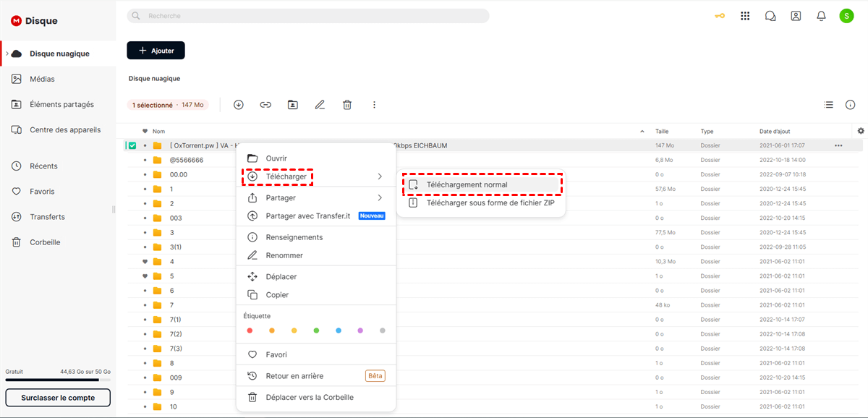The height and width of the screenshot is (418, 868).
Task: Apply the purple label color
Action: [360, 330]
